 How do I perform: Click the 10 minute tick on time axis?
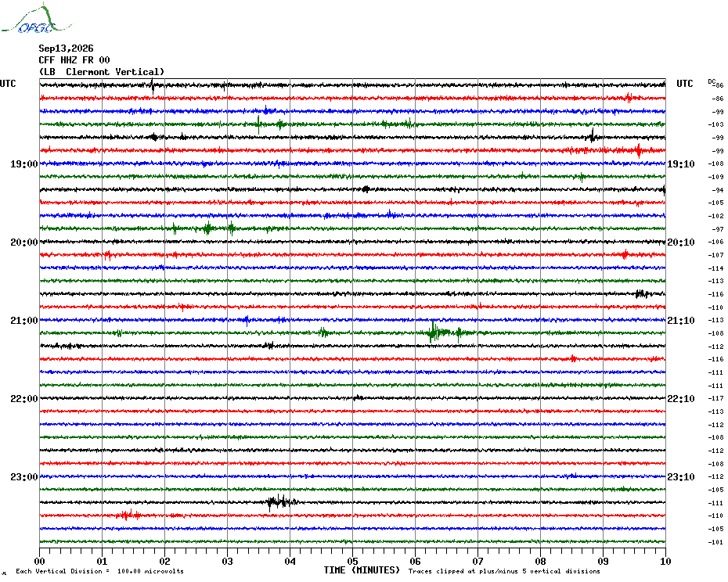[665, 561]
